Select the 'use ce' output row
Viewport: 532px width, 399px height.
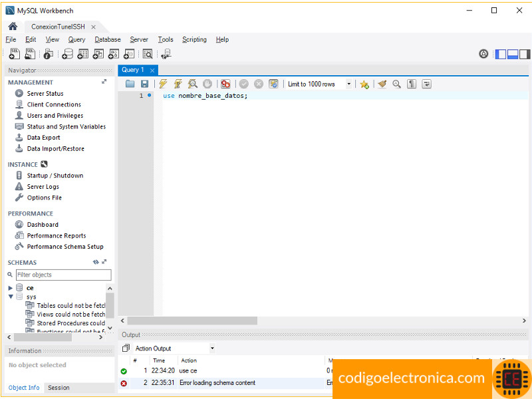pyautogui.click(x=225, y=370)
